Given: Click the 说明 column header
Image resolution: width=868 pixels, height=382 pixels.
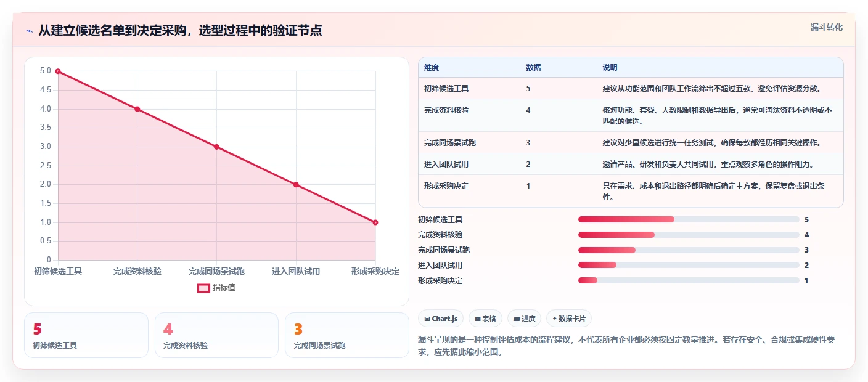Looking at the screenshot, I should (x=610, y=68).
